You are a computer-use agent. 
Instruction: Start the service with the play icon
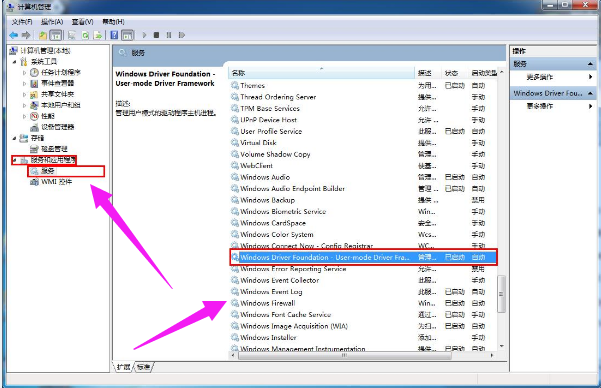point(144,35)
